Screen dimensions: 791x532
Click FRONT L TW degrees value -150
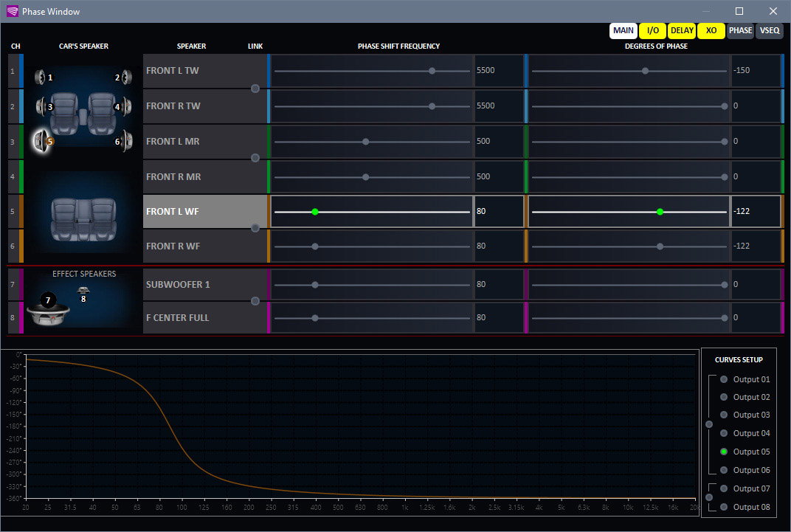[x=742, y=71]
